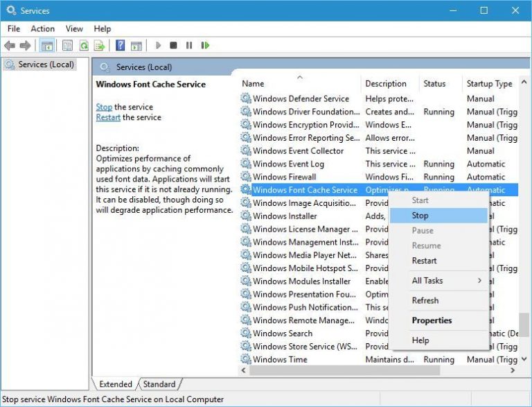Click gear icon next to Windows Defender Service
Screen dimensions: 532x407
click(246, 98)
